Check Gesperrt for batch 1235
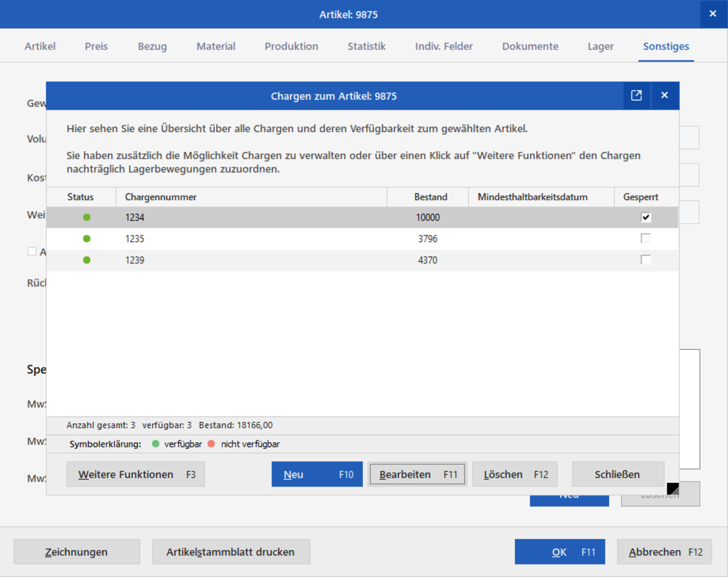The width and height of the screenshot is (728, 577). (646, 238)
